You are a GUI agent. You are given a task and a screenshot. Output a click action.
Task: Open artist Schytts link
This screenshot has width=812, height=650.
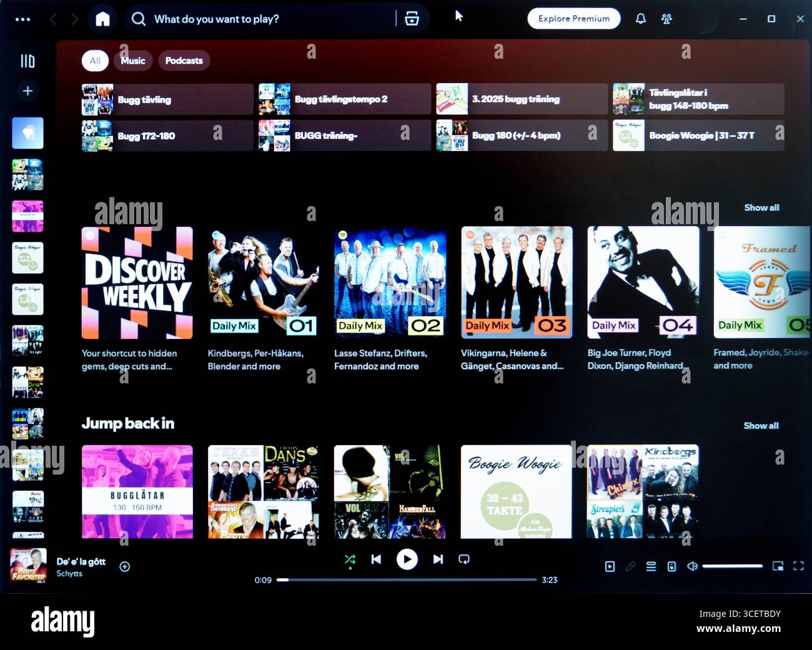coord(69,573)
